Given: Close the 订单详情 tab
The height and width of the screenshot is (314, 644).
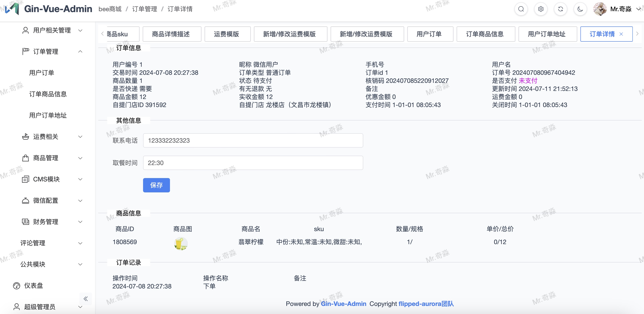Looking at the screenshot, I should tap(621, 34).
